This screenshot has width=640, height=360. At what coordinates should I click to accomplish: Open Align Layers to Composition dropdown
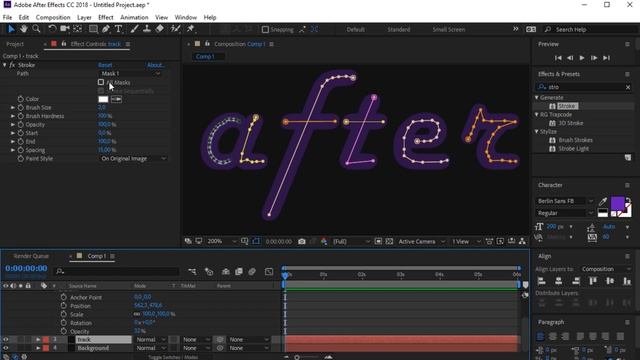click(x=606, y=269)
